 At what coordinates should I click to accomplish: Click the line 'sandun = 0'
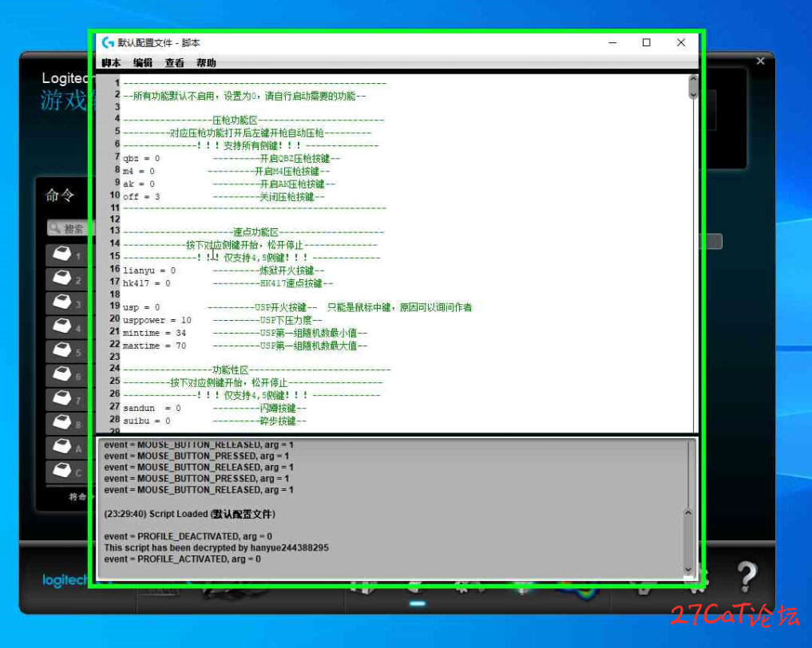[152, 409]
